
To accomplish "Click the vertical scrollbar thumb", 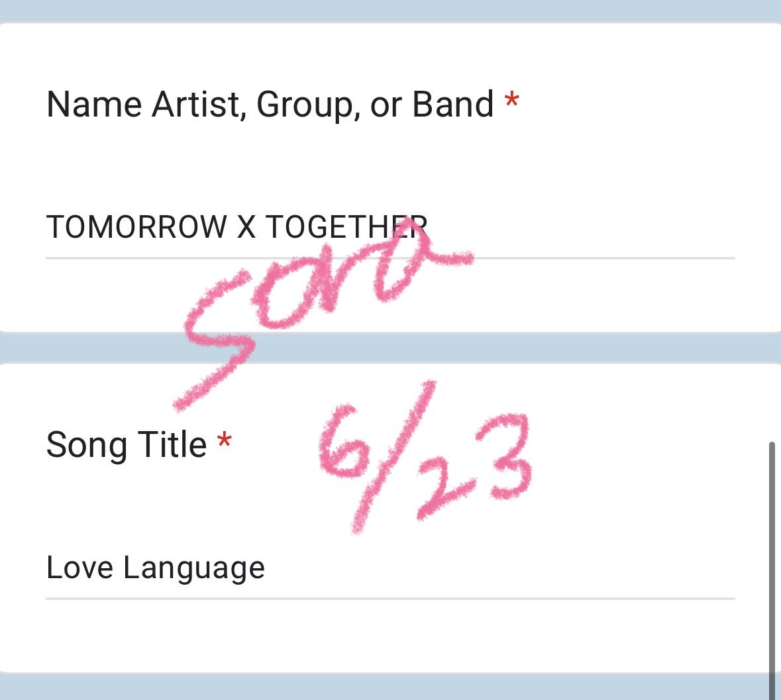I will pyautogui.click(x=772, y=570).
